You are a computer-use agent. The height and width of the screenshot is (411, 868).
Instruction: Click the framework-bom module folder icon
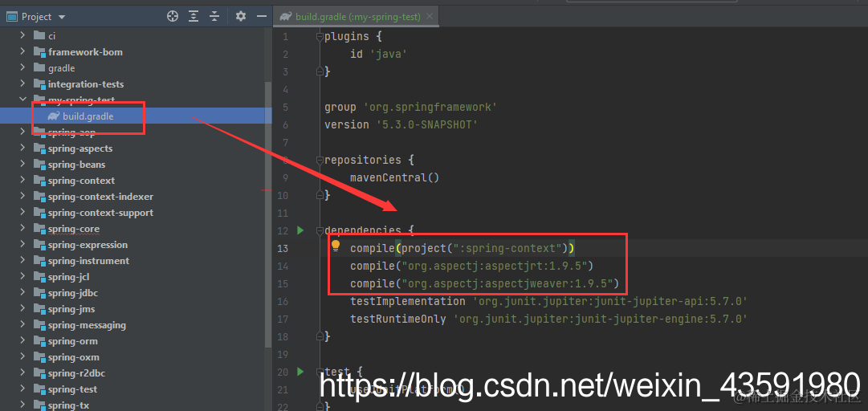coord(39,51)
